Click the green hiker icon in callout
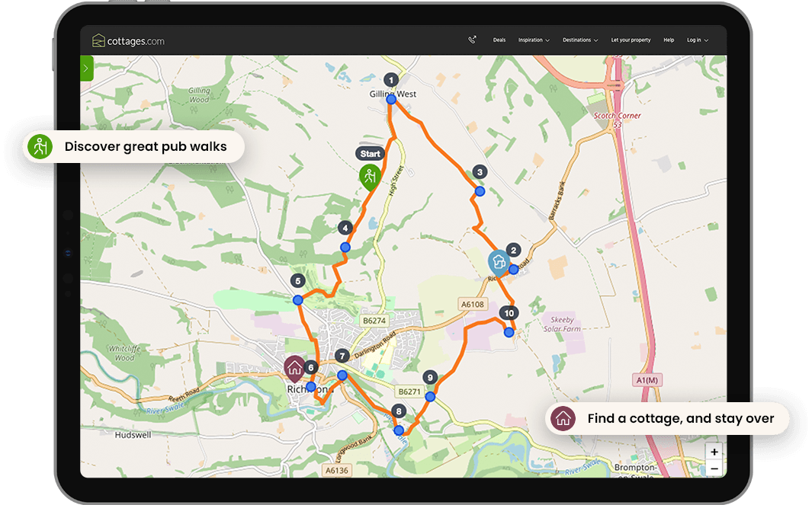The image size is (812, 505). (x=40, y=146)
